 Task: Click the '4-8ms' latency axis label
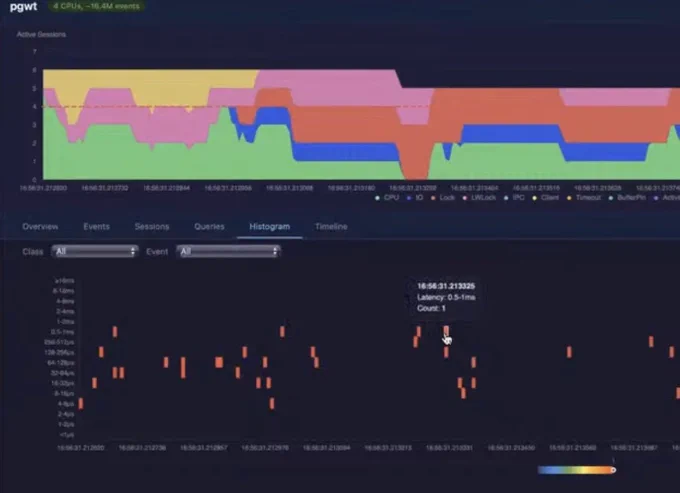click(x=65, y=301)
